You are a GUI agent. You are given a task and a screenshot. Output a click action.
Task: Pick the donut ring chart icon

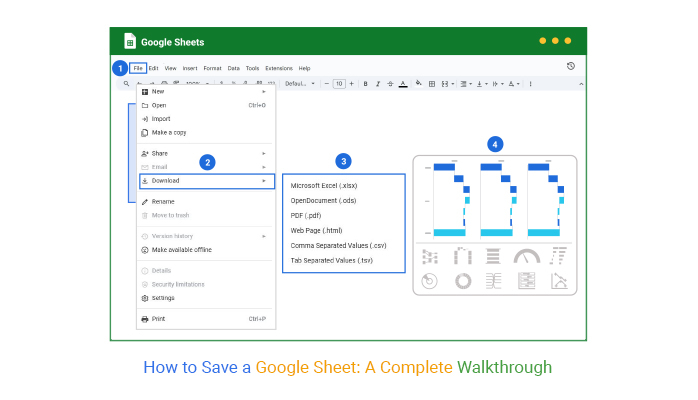pos(463,281)
